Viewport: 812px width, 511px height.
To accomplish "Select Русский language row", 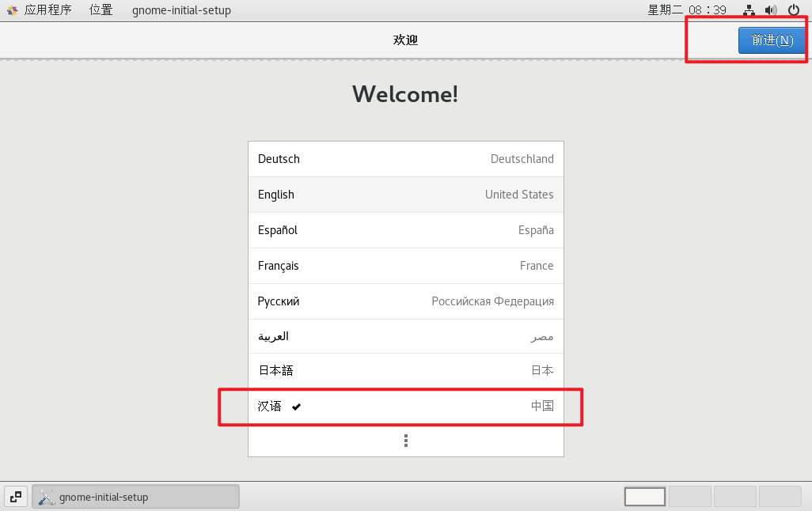I will click(405, 301).
